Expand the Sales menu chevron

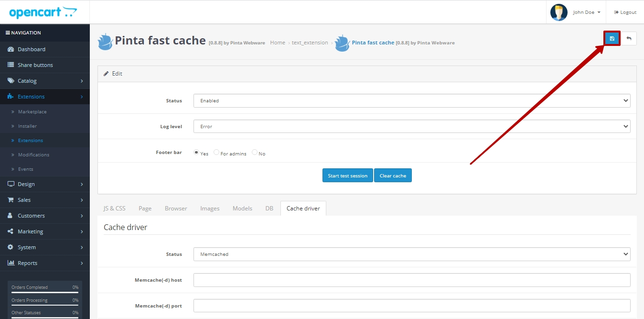(82, 200)
